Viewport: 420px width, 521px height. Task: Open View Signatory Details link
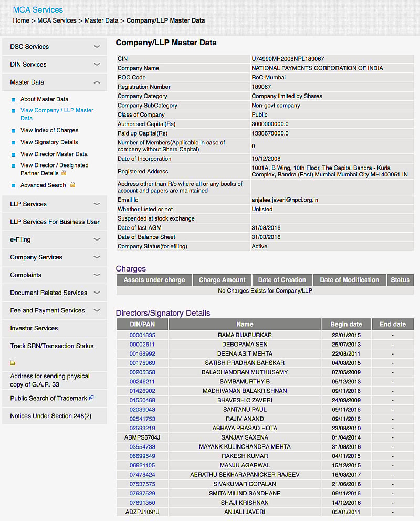point(49,142)
